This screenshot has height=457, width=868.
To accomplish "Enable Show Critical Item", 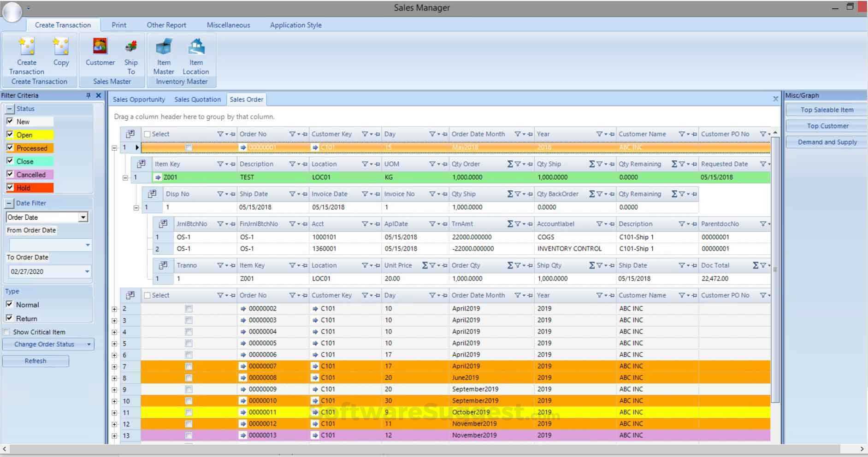I will [x=7, y=332].
